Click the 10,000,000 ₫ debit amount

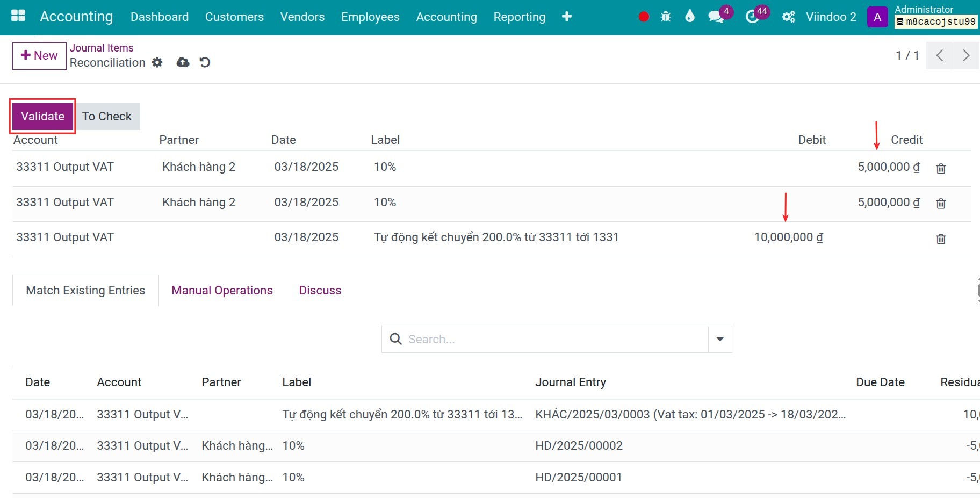789,237
